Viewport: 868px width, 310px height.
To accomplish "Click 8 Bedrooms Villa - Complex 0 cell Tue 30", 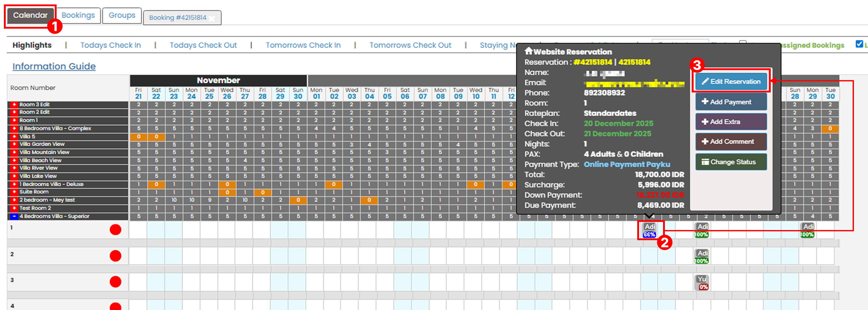I will pos(830,129).
